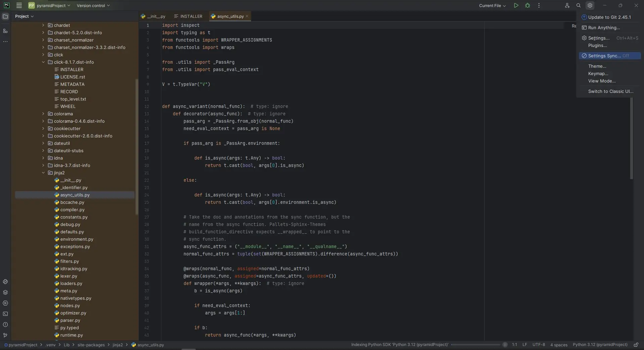Click the indexing progress bar
Viewport: 644px width, 350px height.
pos(475,345)
